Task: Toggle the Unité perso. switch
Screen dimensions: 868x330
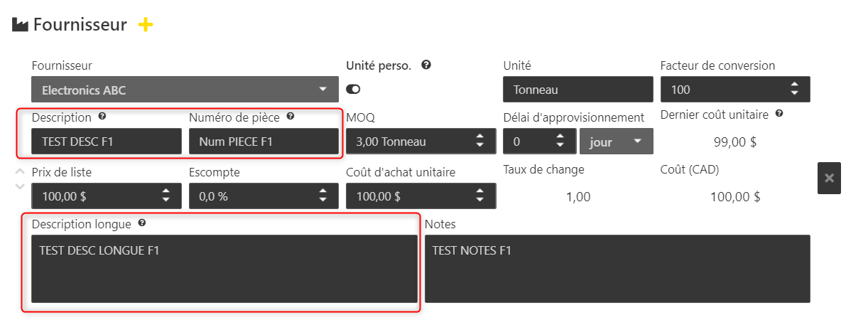Action: [353, 89]
